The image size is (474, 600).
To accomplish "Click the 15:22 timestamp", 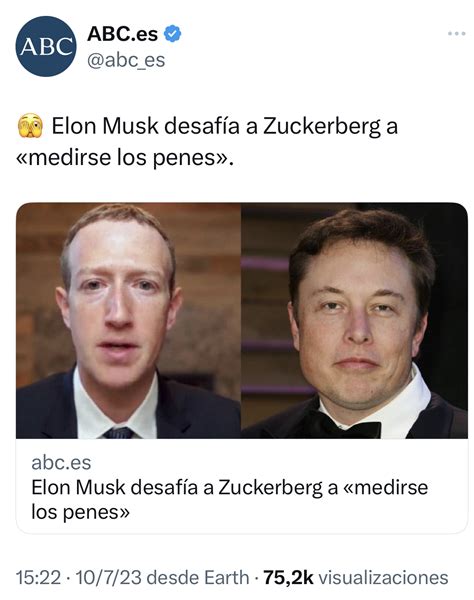I will click(x=38, y=577).
